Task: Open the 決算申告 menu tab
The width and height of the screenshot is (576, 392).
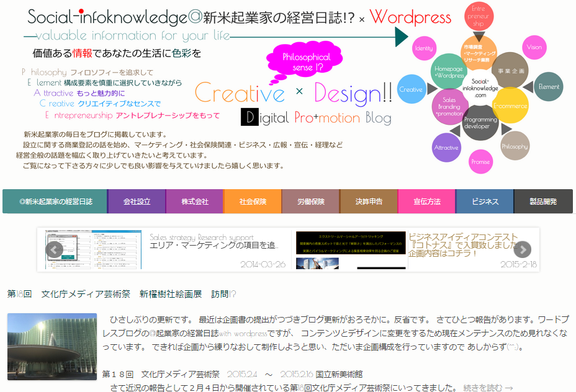Action: [369, 201]
